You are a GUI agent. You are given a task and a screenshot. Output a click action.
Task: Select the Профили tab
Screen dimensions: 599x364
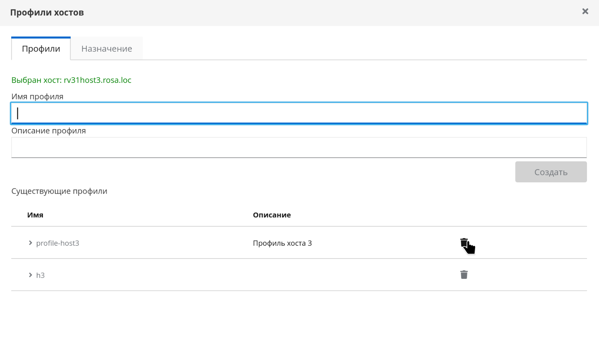coord(41,49)
